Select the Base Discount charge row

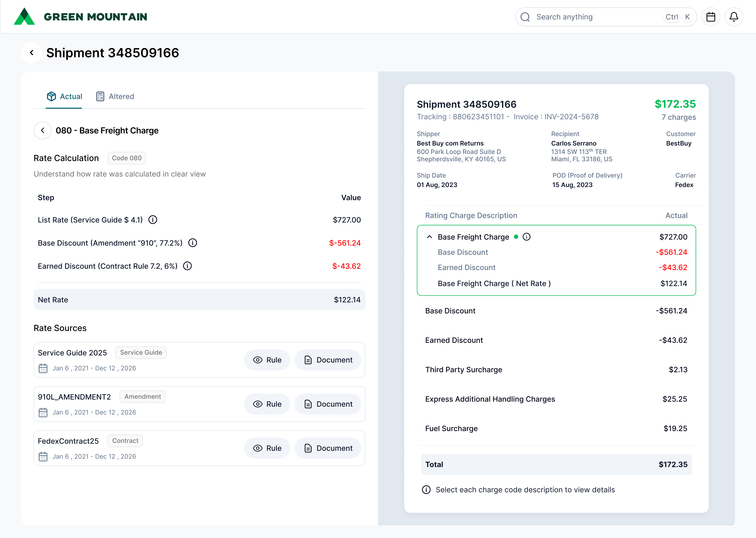556,311
